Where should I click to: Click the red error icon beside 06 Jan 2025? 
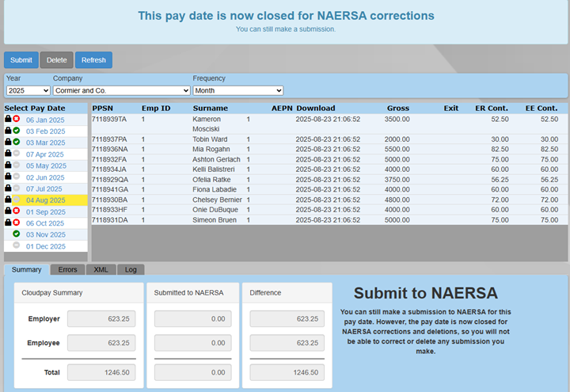click(x=17, y=120)
